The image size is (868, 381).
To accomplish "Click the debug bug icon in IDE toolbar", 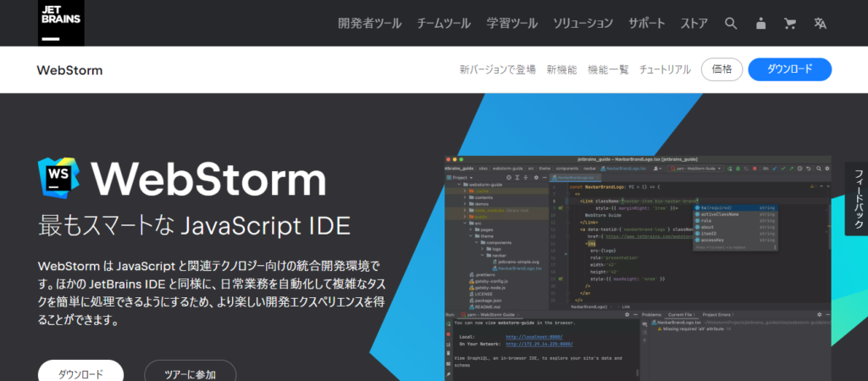I will [x=738, y=168].
